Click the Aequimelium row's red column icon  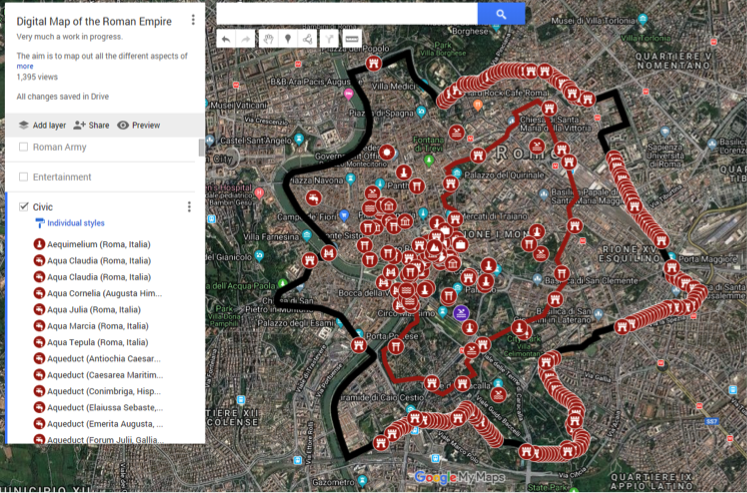(x=39, y=244)
